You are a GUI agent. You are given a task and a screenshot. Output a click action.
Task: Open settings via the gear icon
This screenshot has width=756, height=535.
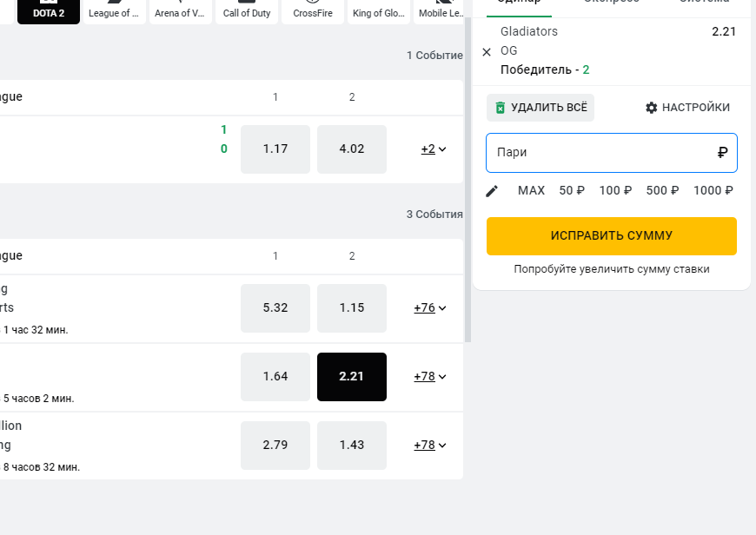[652, 108]
